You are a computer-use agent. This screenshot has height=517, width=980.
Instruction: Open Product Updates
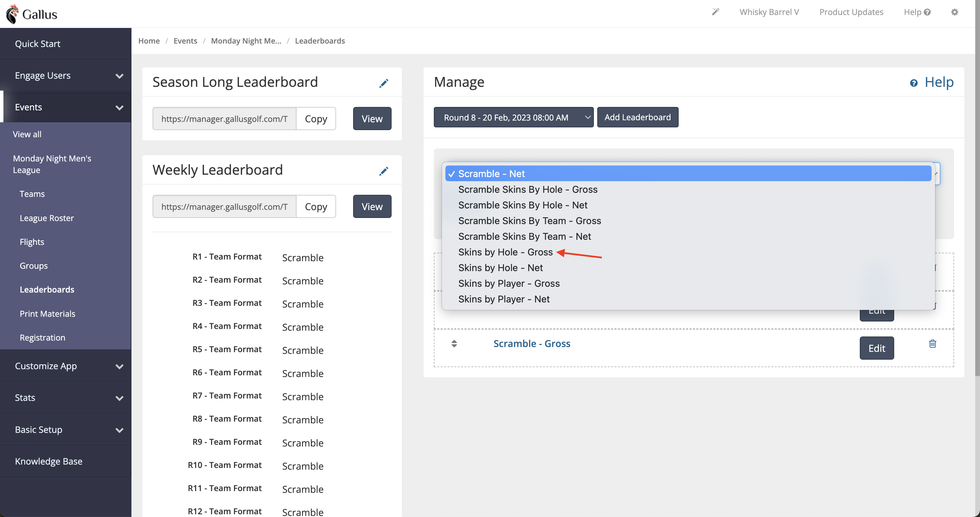pos(851,12)
